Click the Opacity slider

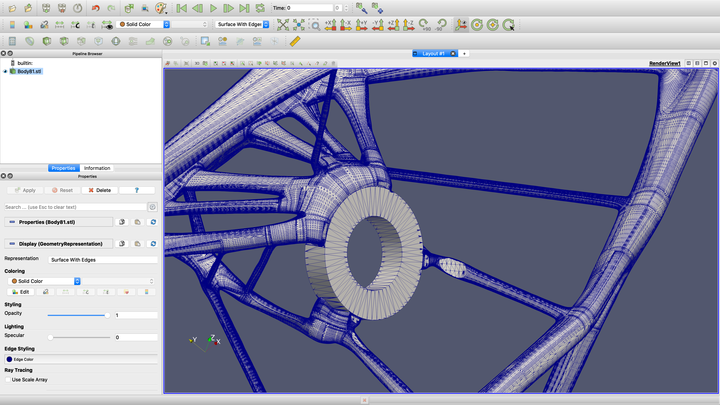click(x=80, y=315)
